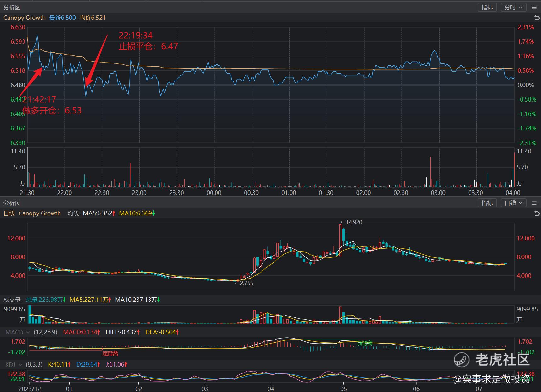Click volume MA5:227.11万 label
Viewport: 541px width, 392px height.
(x=90, y=300)
